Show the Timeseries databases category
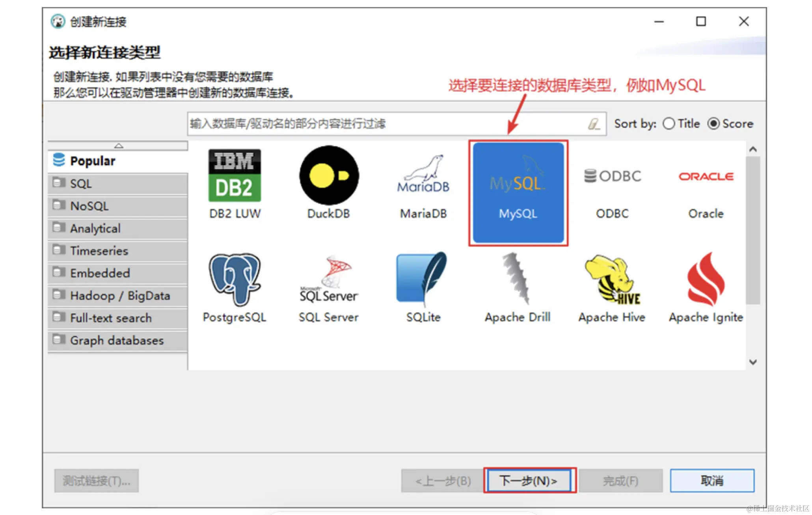Screen dimensions: 812x515 coord(118,251)
